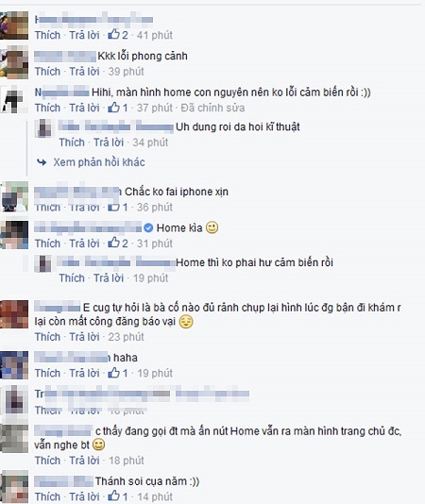Click reply arrow icon before 'Xem phản hồi khác'
Viewport: 425px width, 504px height.
[x=42, y=162]
